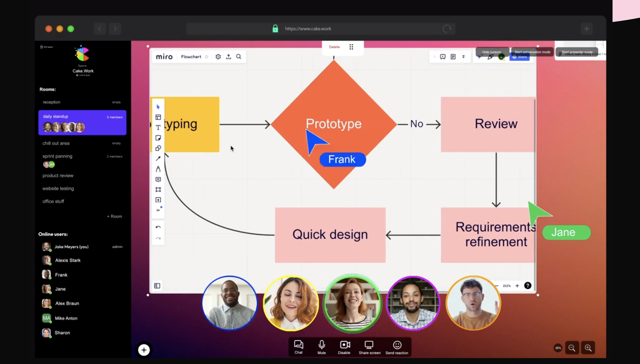640x364 pixels.
Task: Expand the collapsed top toolbar chevron
Action: point(434,57)
